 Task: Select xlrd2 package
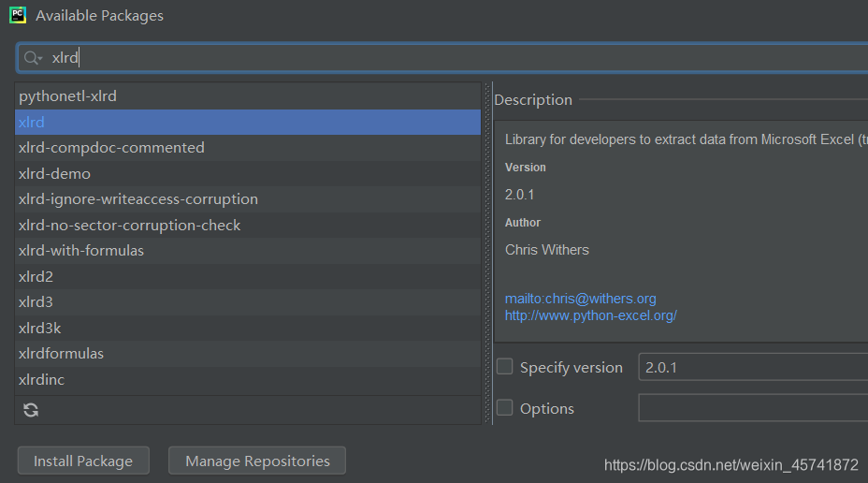click(x=248, y=276)
